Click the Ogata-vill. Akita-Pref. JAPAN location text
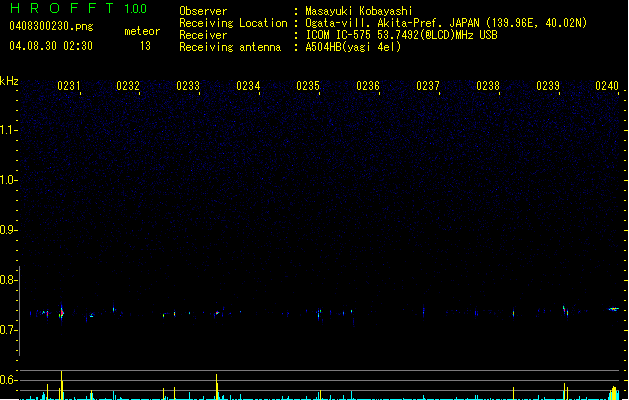Screen dimensions: 629x400 pos(446,23)
